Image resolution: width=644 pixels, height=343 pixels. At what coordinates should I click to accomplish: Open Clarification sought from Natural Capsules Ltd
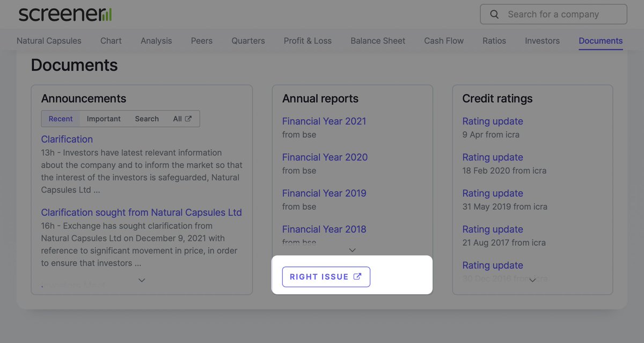[142, 213]
